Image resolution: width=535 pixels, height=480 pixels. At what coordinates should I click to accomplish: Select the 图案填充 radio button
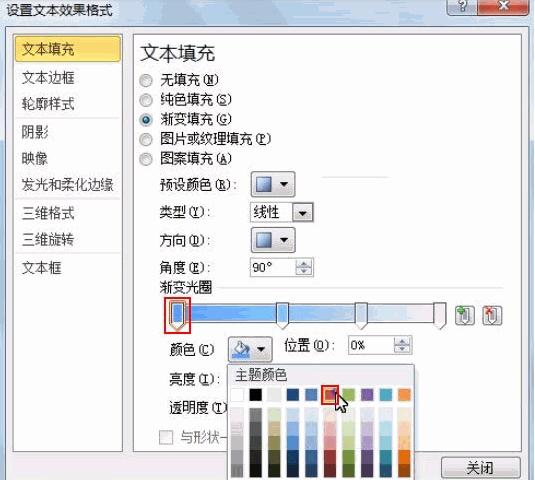(x=146, y=159)
